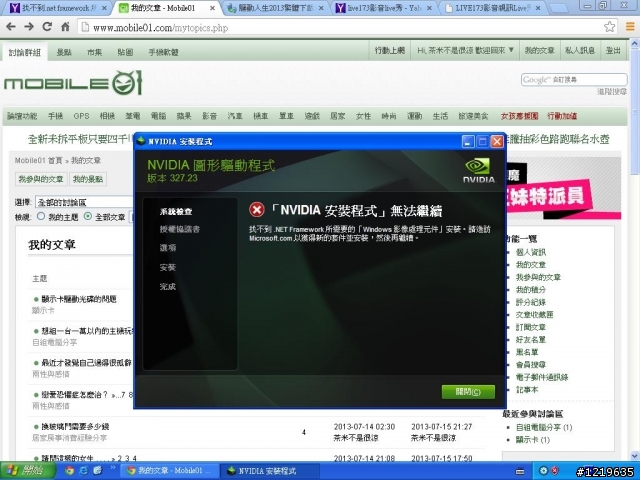Open 貼圖 site tab
This screenshot has height=480, width=640.
pos(125,52)
